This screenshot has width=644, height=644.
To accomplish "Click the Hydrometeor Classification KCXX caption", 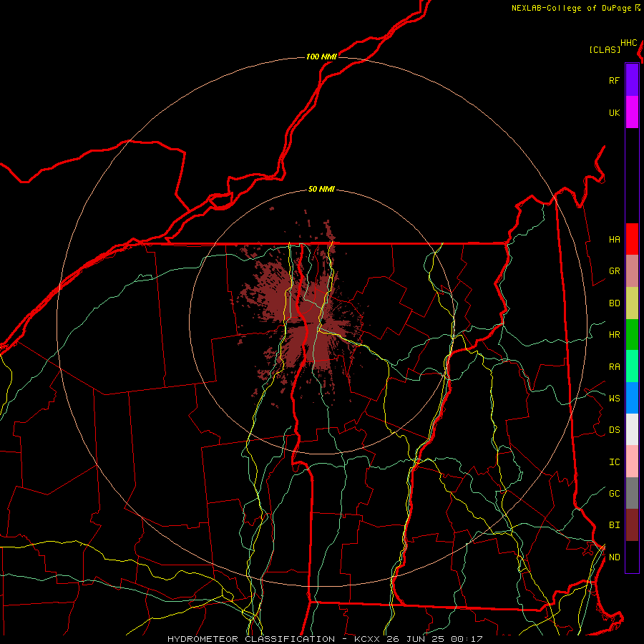I will (325, 639).
